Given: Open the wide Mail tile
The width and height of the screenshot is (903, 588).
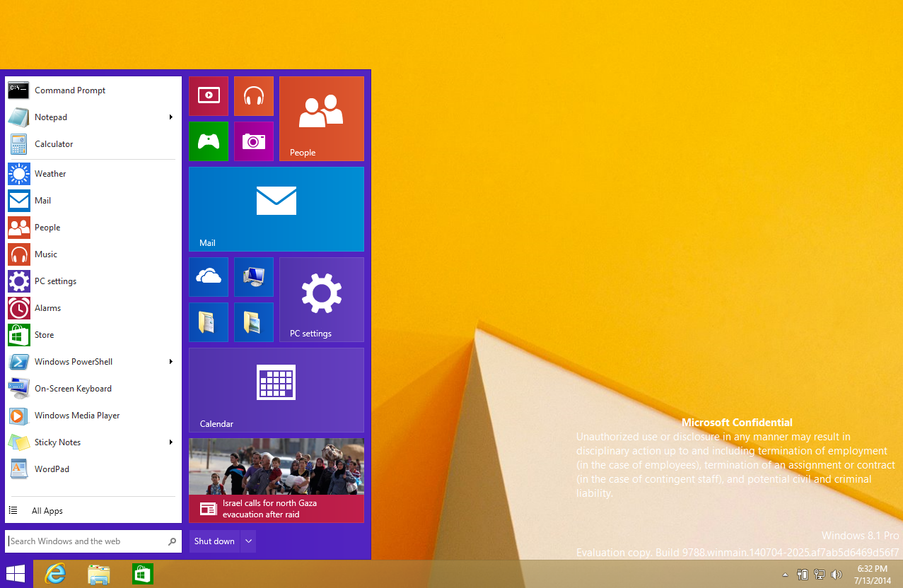Looking at the screenshot, I should tap(276, 209).
